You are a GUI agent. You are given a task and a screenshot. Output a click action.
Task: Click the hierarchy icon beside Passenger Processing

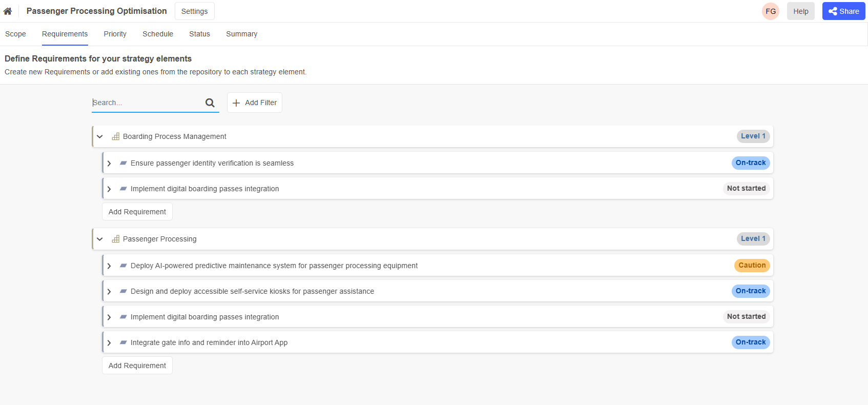coord(115,239)
